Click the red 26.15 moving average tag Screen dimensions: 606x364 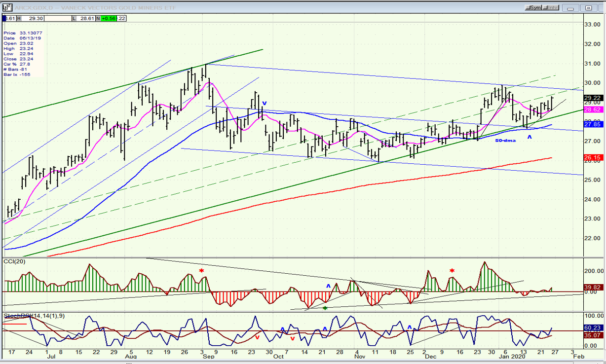pos(592,158)
